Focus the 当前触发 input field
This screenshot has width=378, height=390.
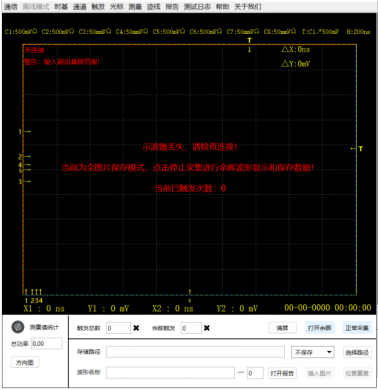click(191, 328)
